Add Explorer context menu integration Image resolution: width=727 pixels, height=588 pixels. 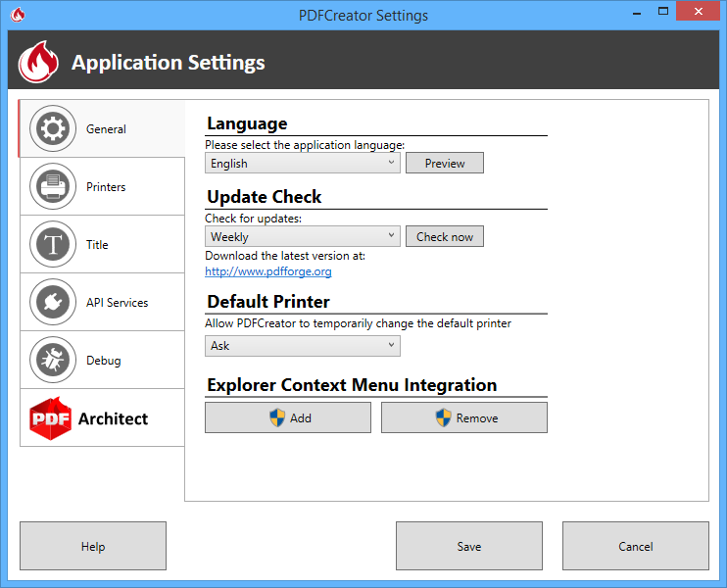coord(288,417)
